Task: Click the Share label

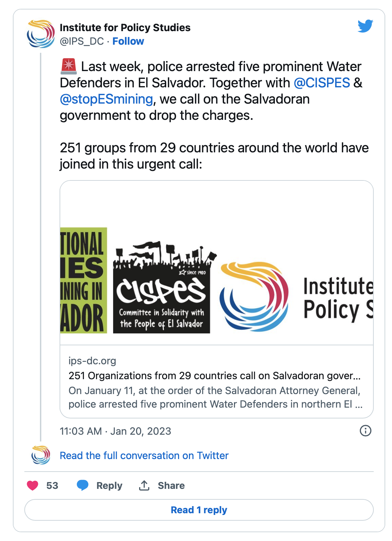Action: [x=171, y=485]
